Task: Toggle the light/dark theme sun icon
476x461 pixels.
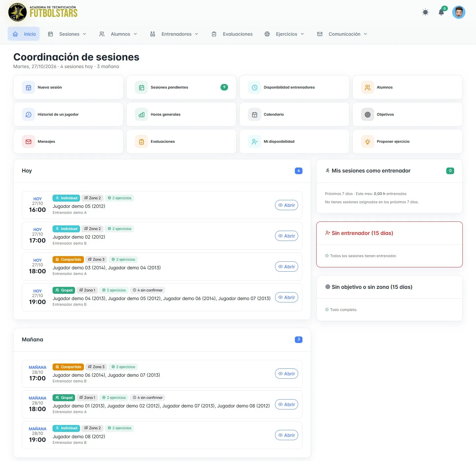Action: (425, 13)
